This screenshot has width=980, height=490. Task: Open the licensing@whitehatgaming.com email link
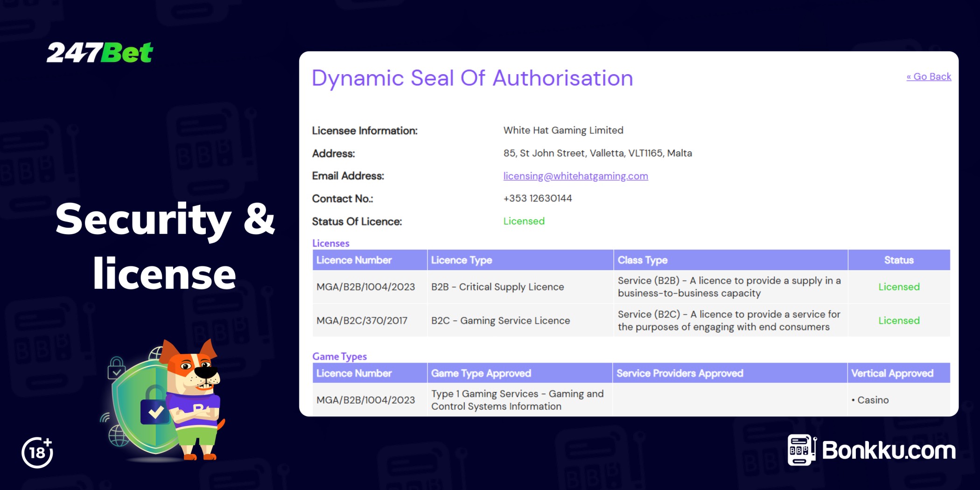point(575,176)
